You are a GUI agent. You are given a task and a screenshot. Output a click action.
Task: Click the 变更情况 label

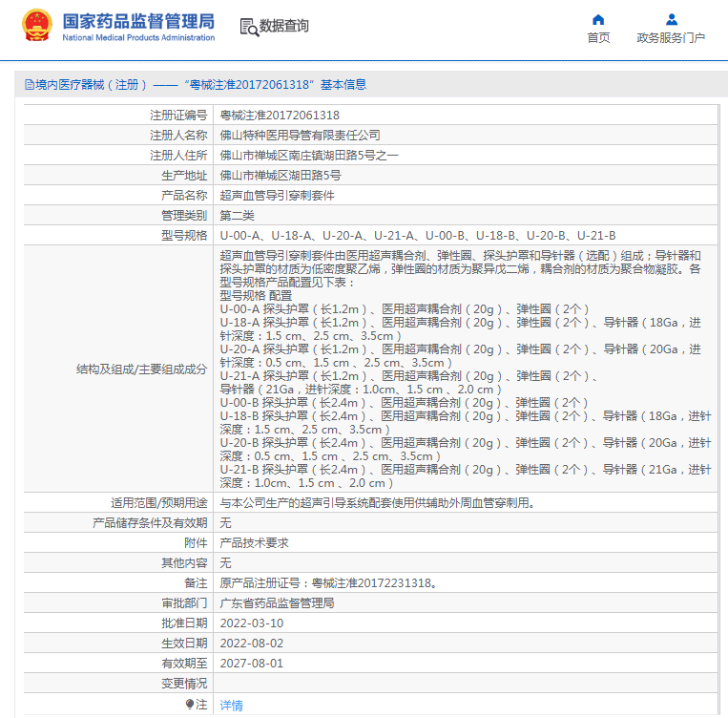[x=184, y=684]
